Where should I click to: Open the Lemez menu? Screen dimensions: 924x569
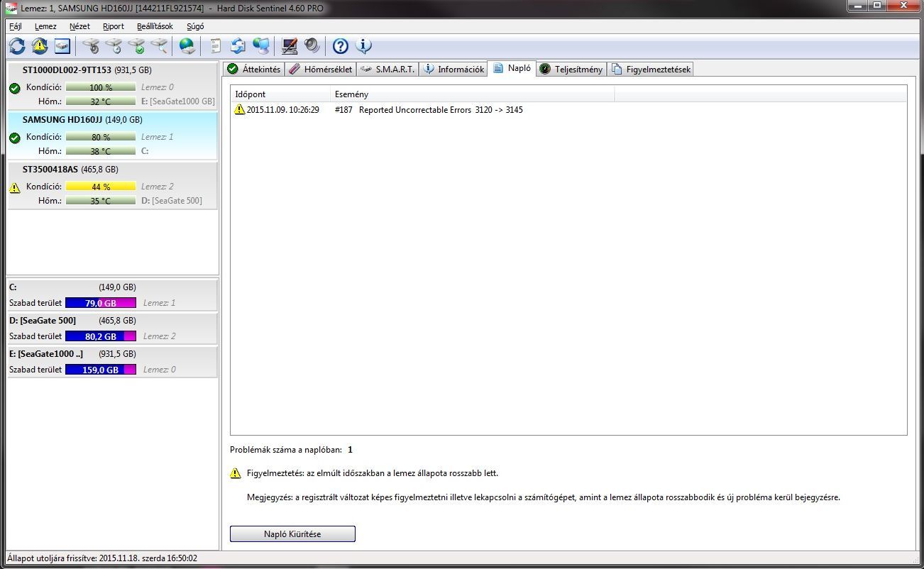(45, 26)
